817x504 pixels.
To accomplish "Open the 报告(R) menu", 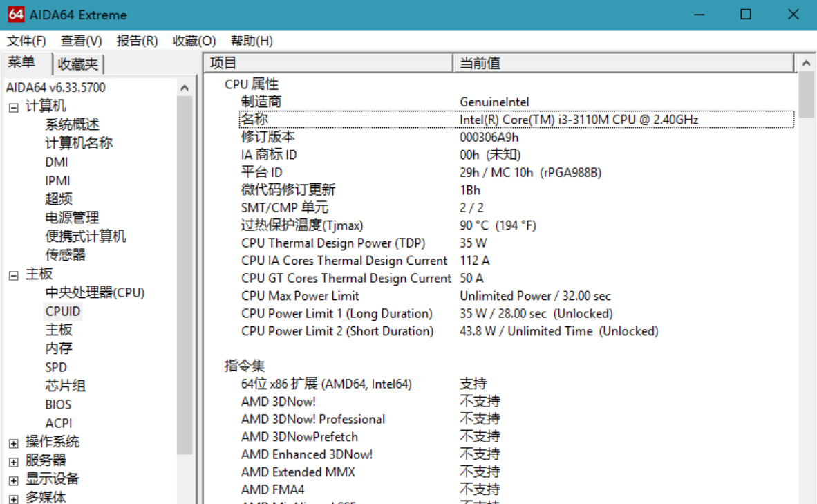I will [137, 41].
